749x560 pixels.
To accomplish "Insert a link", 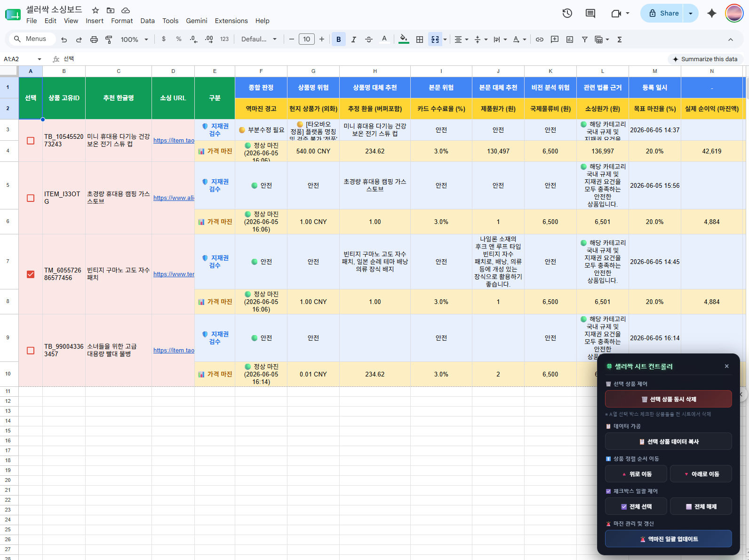I will pyautogui.click(x=540, y=40).
